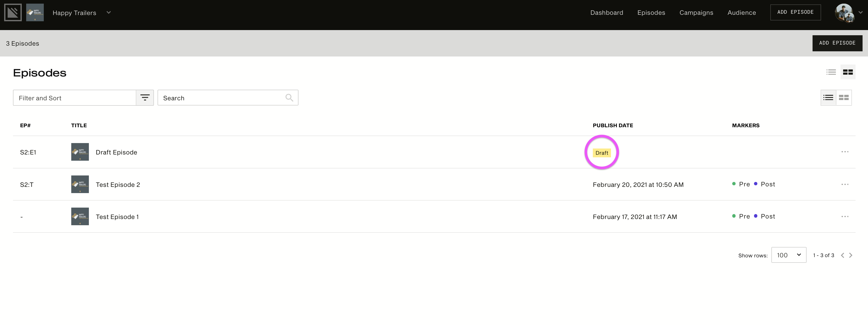Image resolution: width=868 pixels, height=325 pixels.
Task: Open the Dashboard nav item
Action: 607,12
